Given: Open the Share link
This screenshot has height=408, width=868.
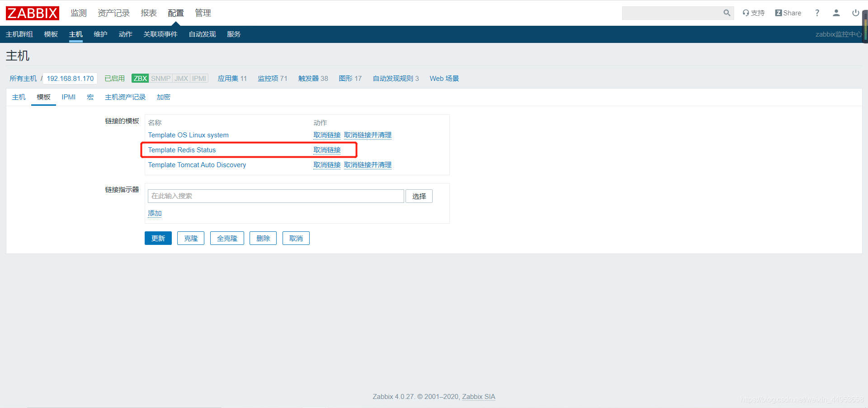Looking at the screenshot, I should 788,13.
